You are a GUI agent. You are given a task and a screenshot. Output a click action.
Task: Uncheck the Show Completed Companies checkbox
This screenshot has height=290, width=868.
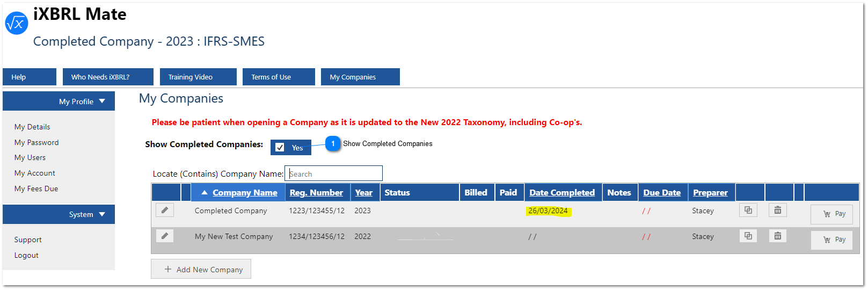point(280,147)
